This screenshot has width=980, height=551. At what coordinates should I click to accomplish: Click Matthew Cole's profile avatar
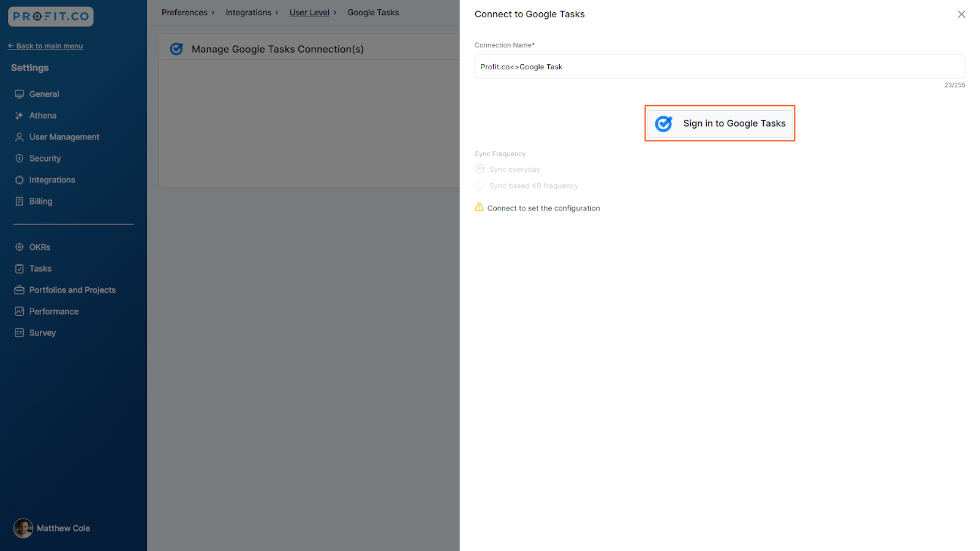[23, 528]
